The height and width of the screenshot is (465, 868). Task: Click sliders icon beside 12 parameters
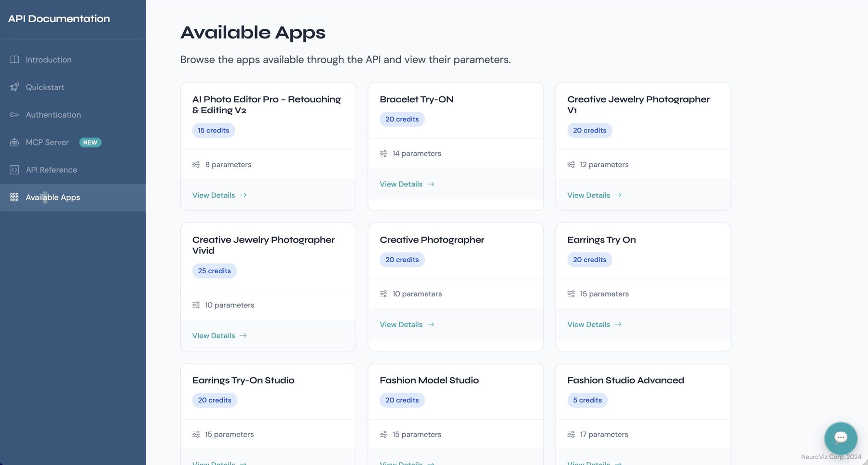click(x=571, y=164)
